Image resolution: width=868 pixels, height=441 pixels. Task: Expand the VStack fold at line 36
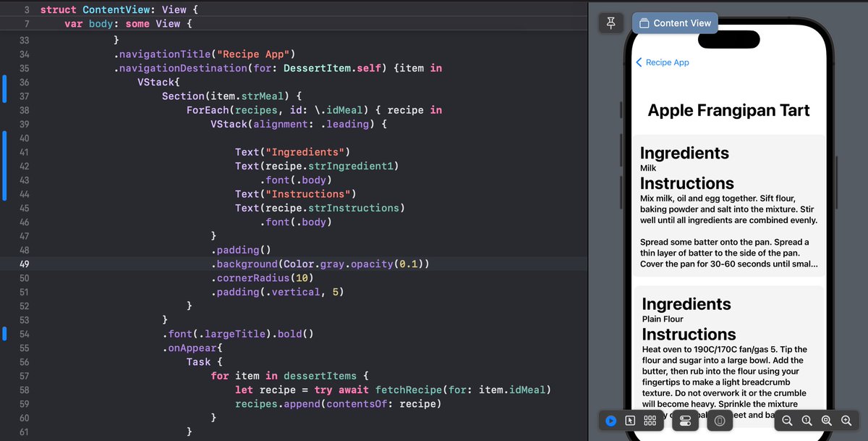click(38, 81)
